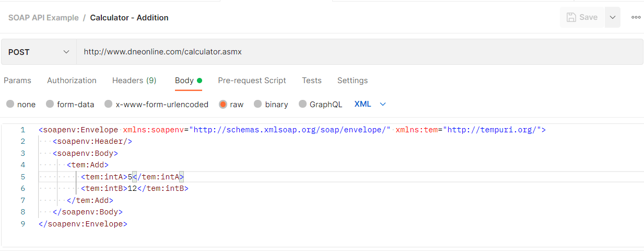Click the soapenv:Header line
This screenshot has width=644, height=251.
coord(92,141)
